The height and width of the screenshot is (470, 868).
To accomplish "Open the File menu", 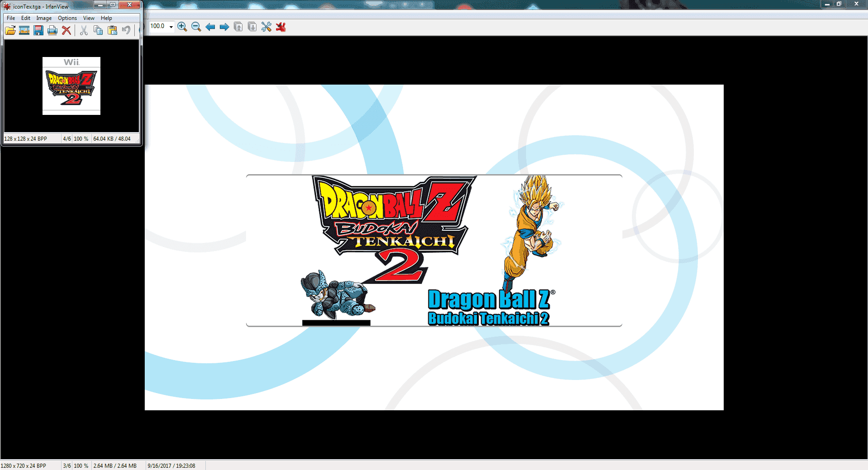I will (11, 18).
